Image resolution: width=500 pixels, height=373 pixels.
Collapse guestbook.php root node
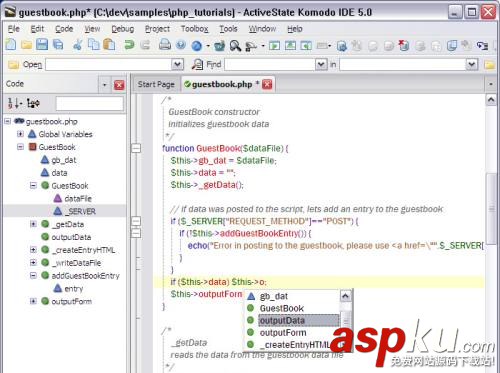point(8,121)
